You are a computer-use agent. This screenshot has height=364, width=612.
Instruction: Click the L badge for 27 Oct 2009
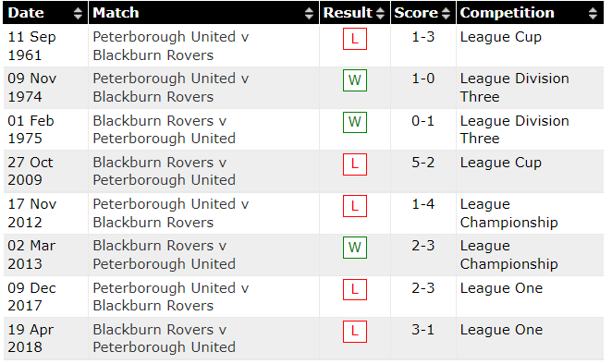355,164
